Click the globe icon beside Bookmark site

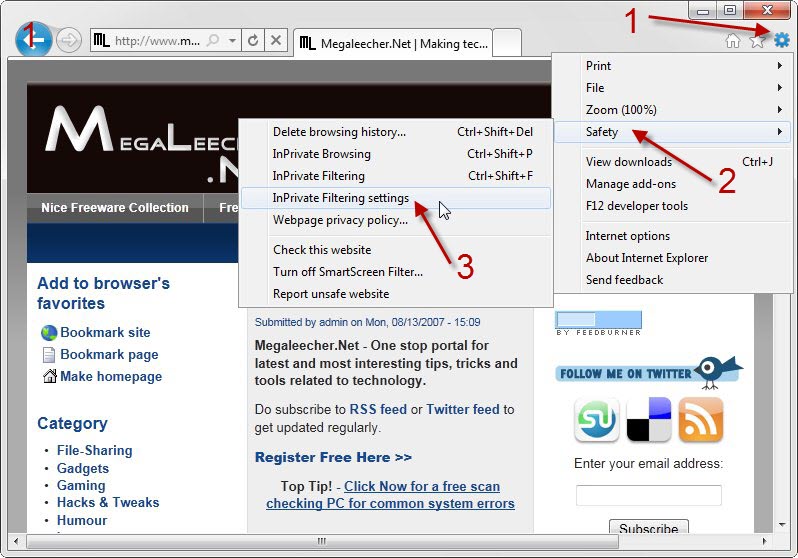coord(49,333)
